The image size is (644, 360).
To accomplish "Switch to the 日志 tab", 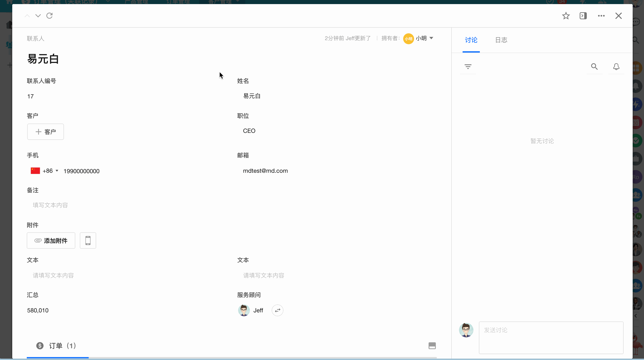I will tap(501, 40).
